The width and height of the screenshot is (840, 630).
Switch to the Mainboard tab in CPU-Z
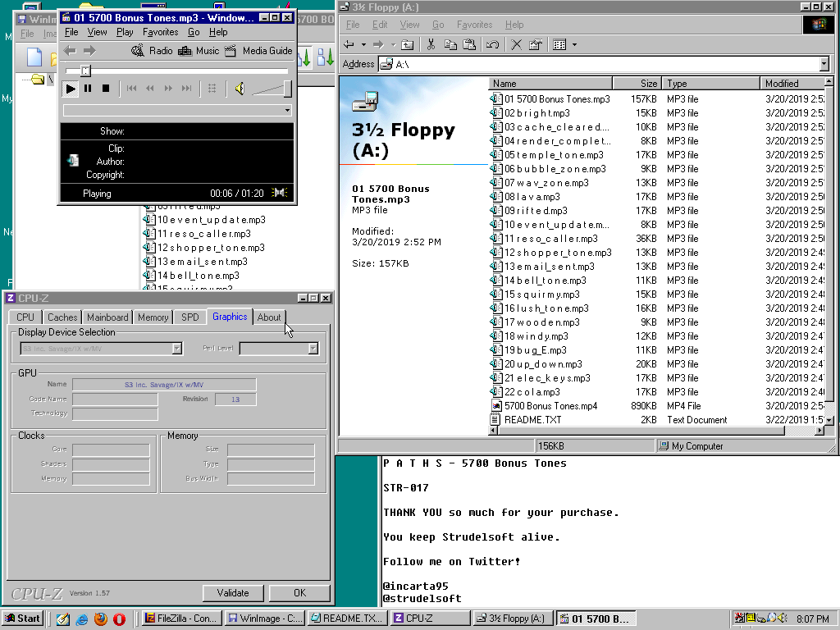coord(107,317)
